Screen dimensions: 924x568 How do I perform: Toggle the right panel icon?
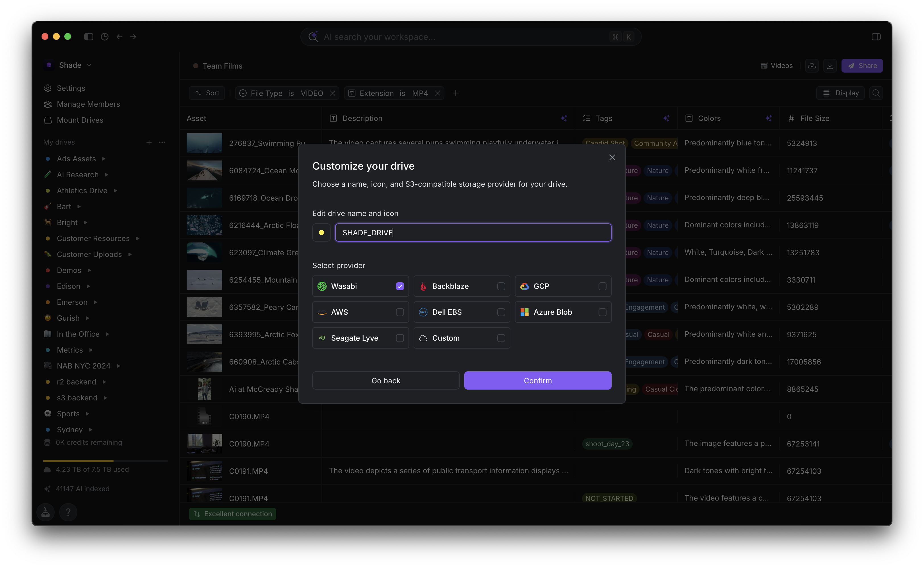[x=876, y=37]
